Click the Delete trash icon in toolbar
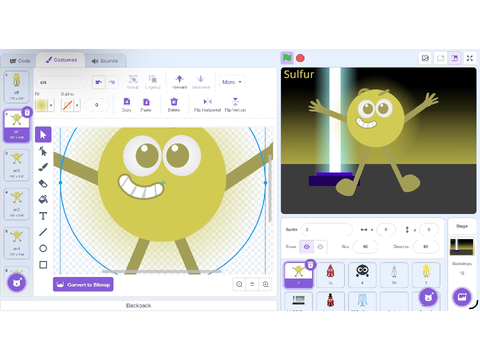The height and width of the screenshot is (360, 480). 174,104
